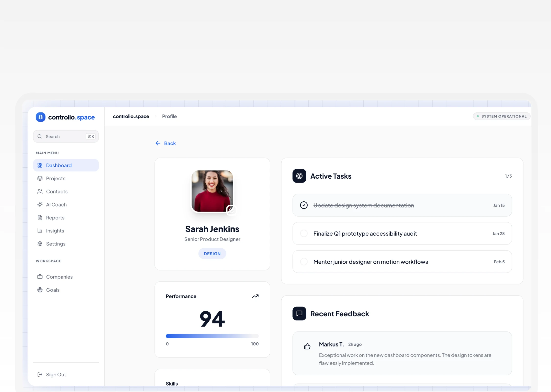Go to Insights in sidebar
Screen dimensions: 551x392
(55, 231)
